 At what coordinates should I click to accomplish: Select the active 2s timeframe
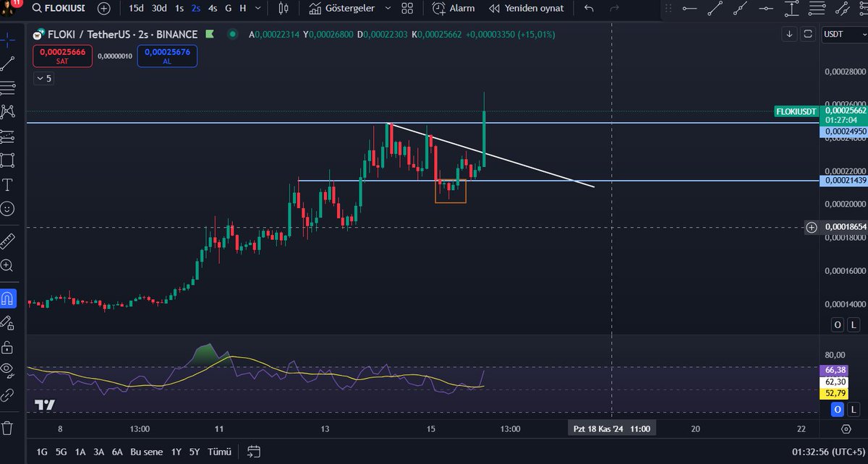[x=196, y=9]
